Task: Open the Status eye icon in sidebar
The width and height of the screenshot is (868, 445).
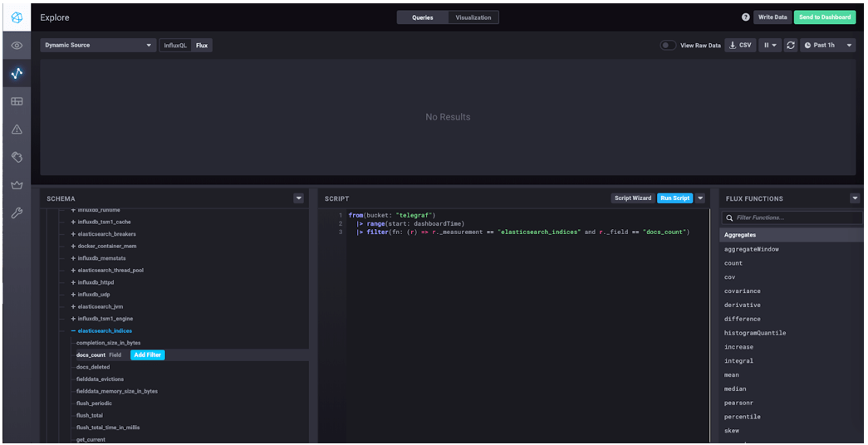Action: coord(17,46)
